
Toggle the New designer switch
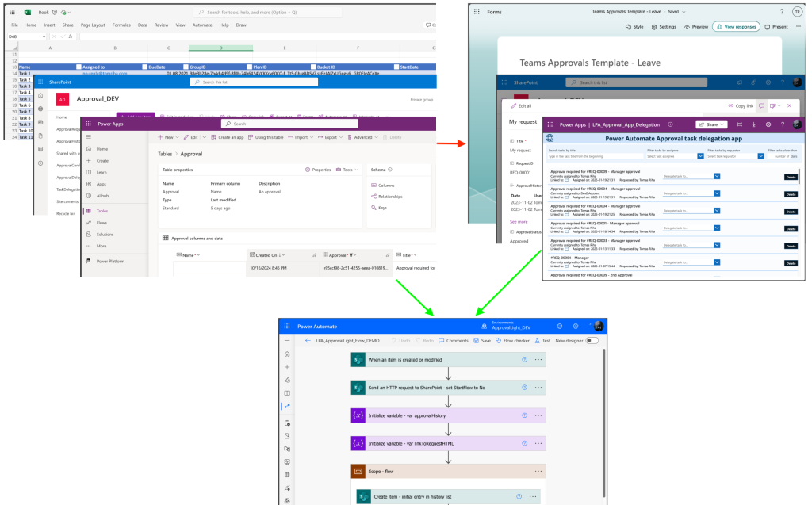[x=592, y=340]
